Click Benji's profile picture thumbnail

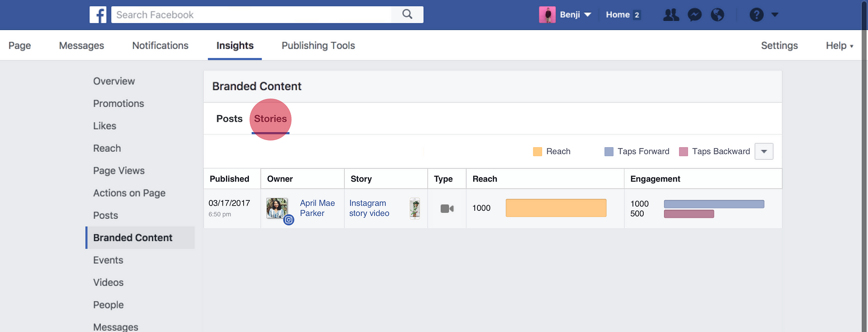point(547,15)
